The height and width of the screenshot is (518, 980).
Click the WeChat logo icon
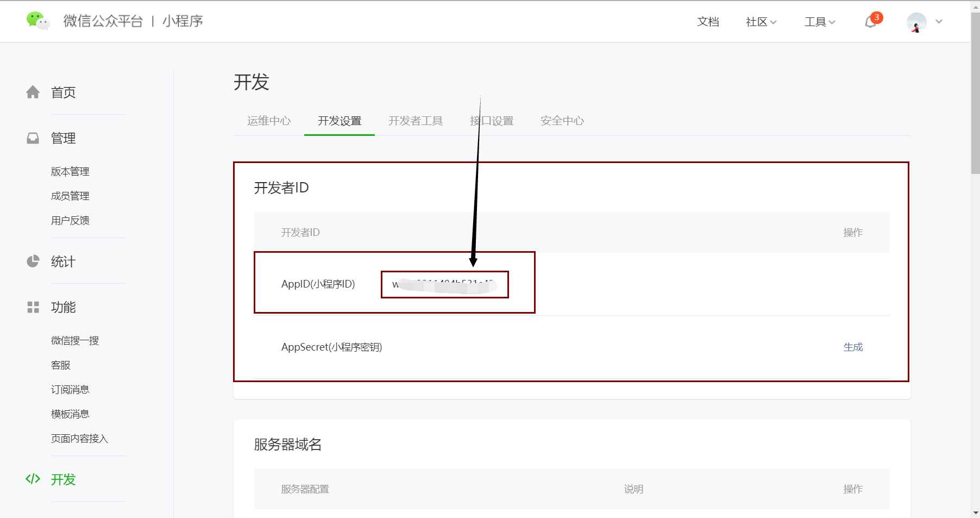click(37, 21)
